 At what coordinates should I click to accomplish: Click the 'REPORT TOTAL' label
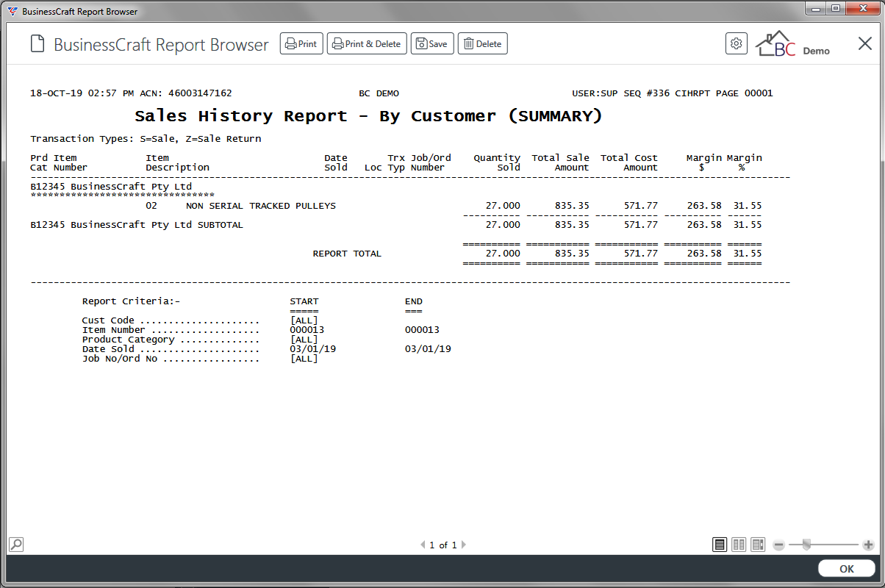[347, 254]
